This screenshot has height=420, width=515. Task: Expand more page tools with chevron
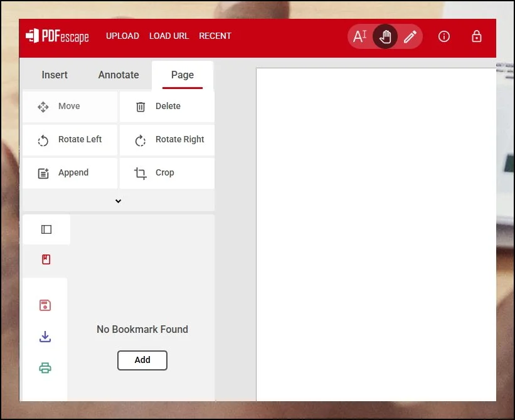point(118,201)
